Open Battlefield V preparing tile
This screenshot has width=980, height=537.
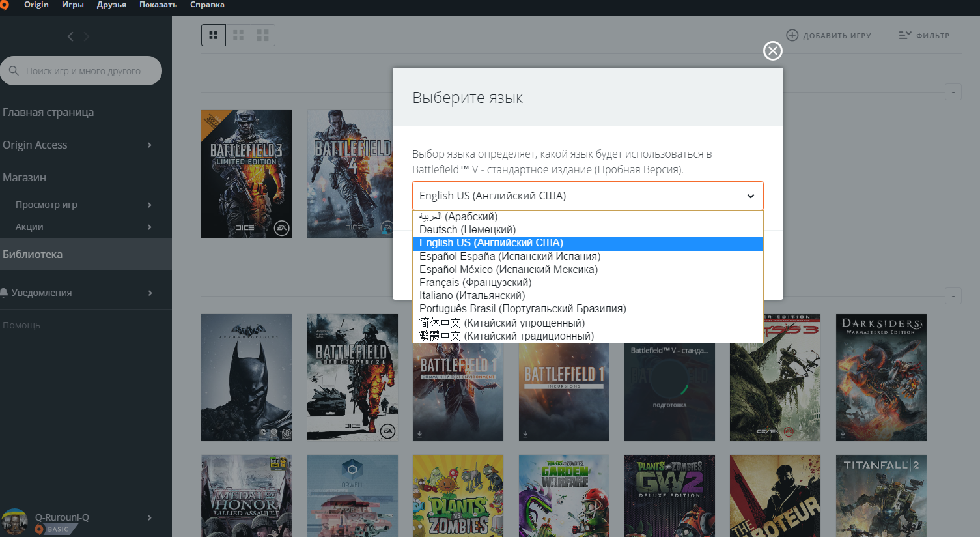[x=669, y=392]
